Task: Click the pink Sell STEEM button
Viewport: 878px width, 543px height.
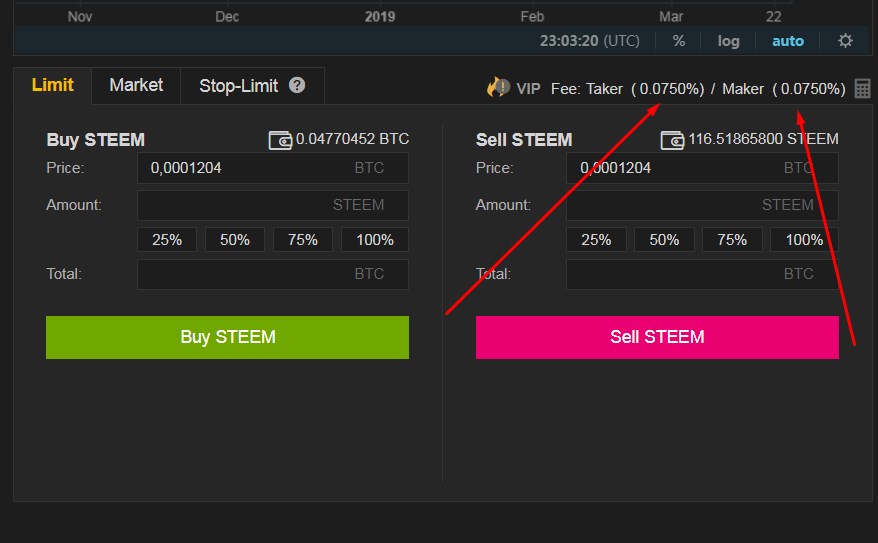Action: tap(657, 337)
